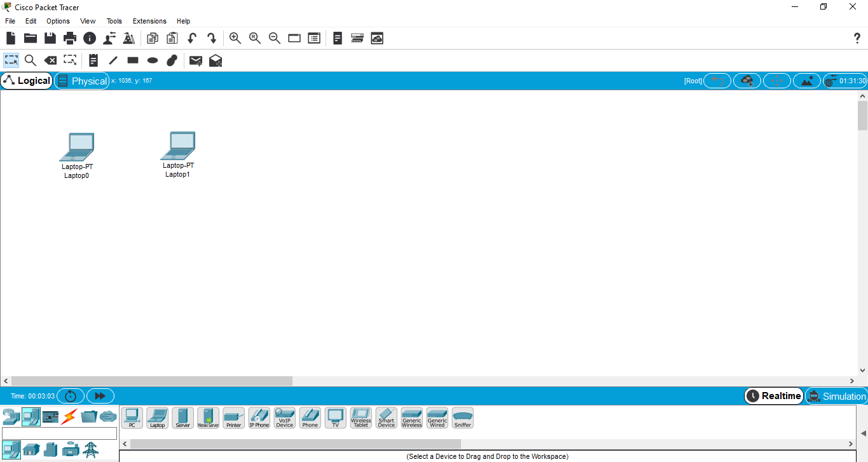Click the device search input field
868x462 pixels.
click(60, 433)
